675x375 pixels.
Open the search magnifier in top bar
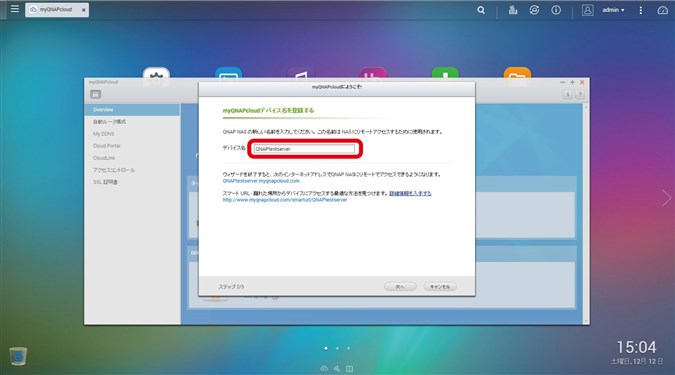pos(481,10)
